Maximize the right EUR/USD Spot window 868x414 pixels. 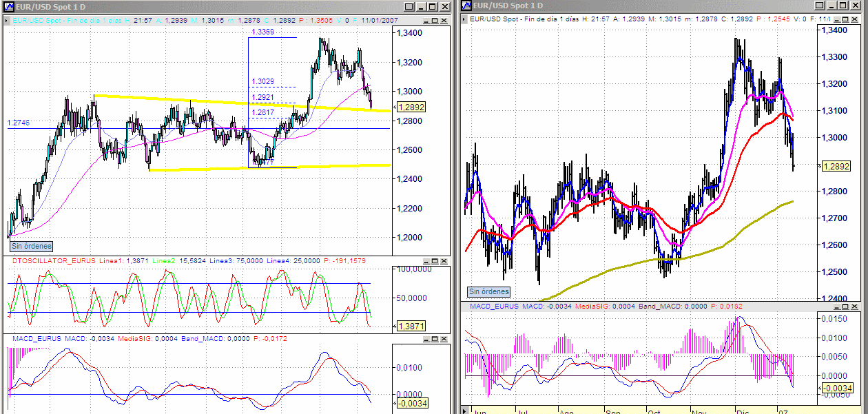pyautogui.click(x=843, y=6)
